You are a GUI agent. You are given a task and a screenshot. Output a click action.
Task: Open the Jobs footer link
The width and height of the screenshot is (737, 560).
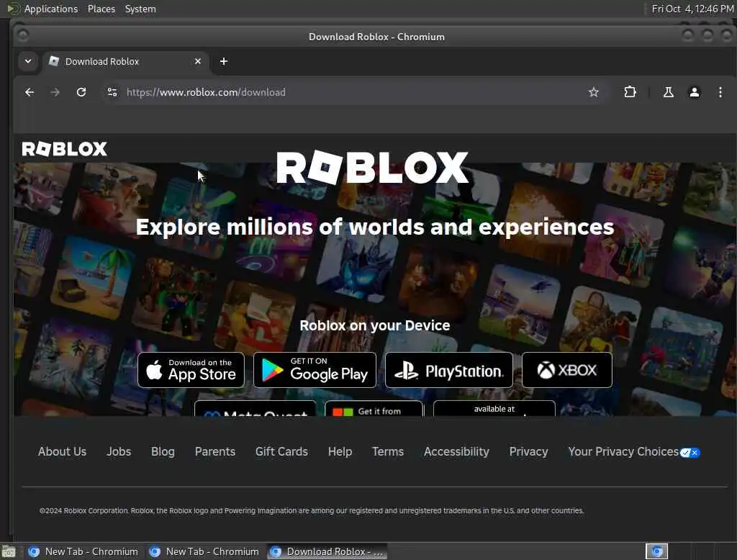[119, 451]
